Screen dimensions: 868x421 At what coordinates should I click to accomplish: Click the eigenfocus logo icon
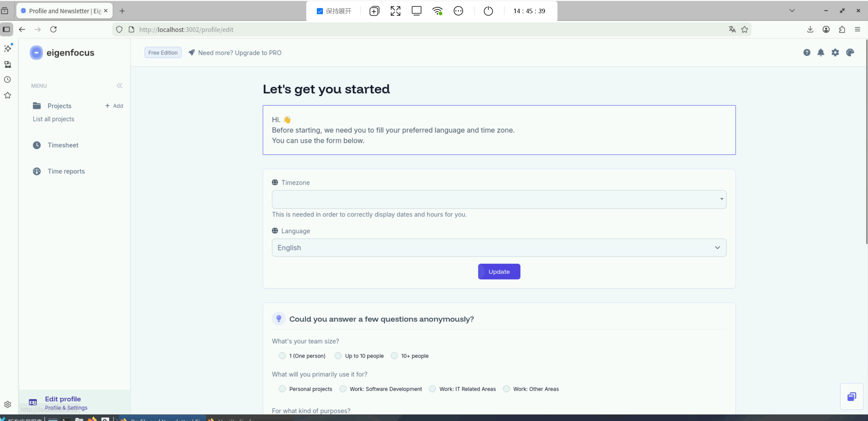(36, 53)
